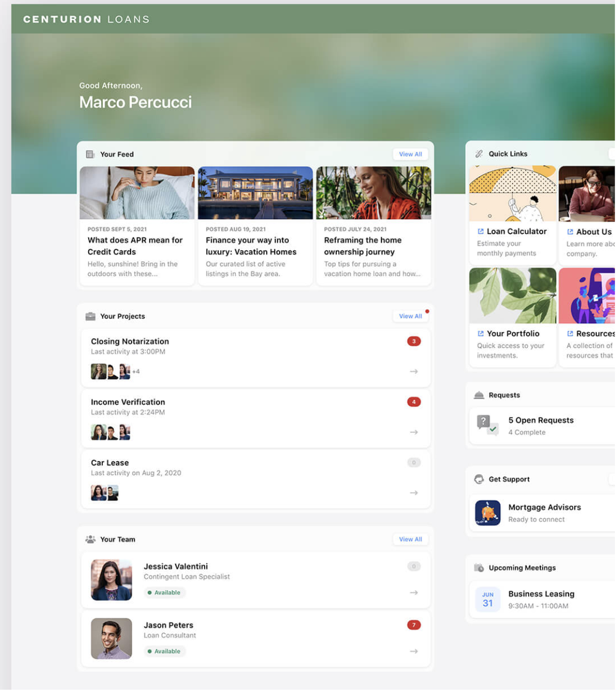Click View All in Your Projects
616x696 pixels.
point(410,315)
